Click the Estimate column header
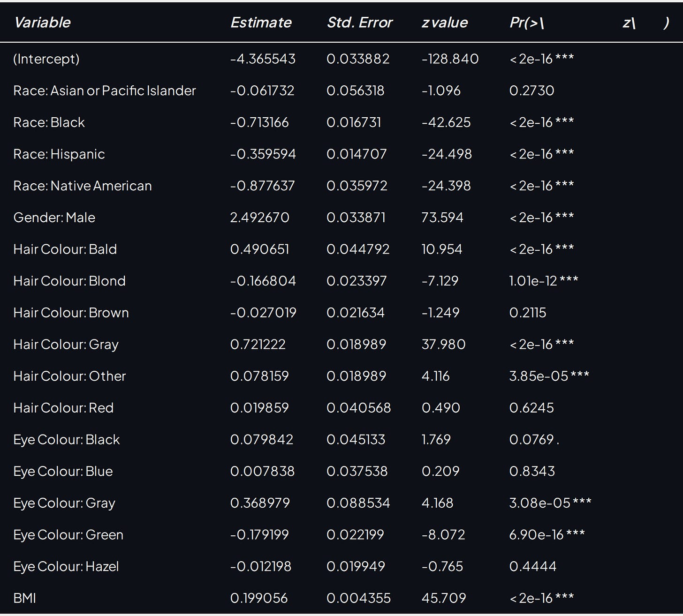Image resolution: width=683 pixels, height=616 pixels. click(261, 23)
